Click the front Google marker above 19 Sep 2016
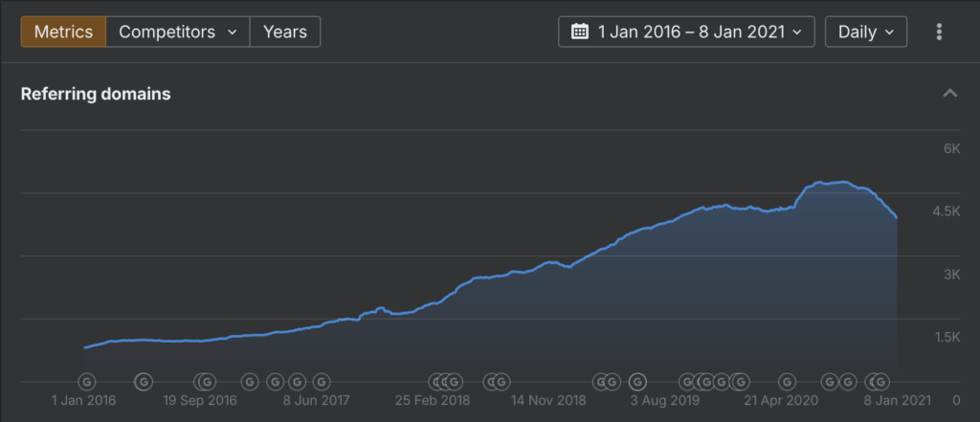This screenshot has width=980, height=422. 208,381
